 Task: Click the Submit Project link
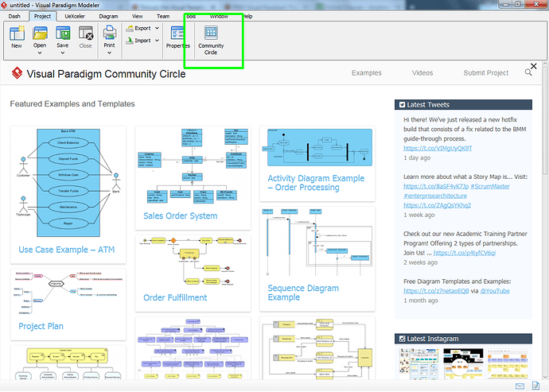point(486,73)
